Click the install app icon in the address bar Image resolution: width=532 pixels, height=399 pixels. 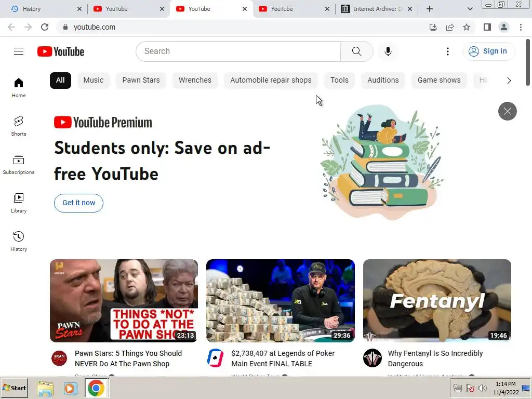click(x=433, y=27)
